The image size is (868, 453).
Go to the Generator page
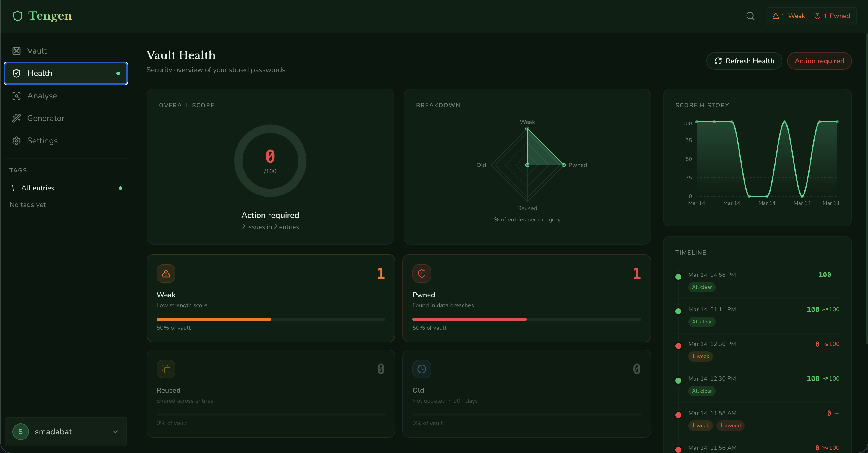(45, 118)
